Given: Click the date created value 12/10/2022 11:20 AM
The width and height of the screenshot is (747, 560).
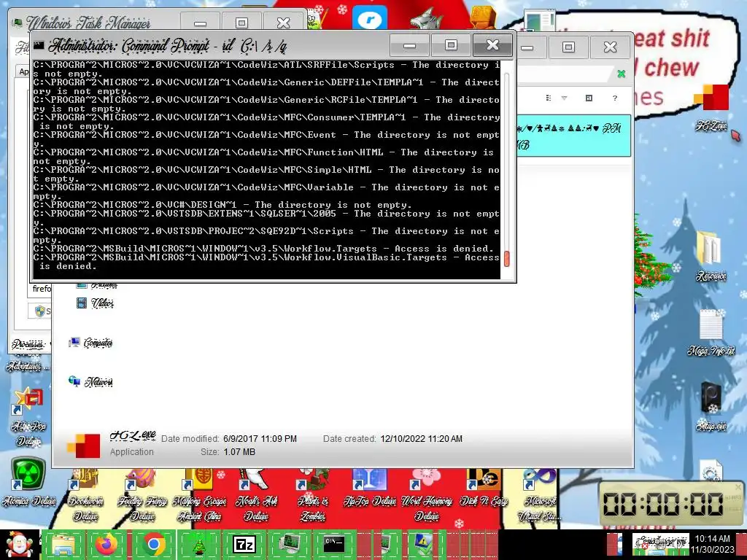Looking at the screenshot, I should [x=421, y=438].
